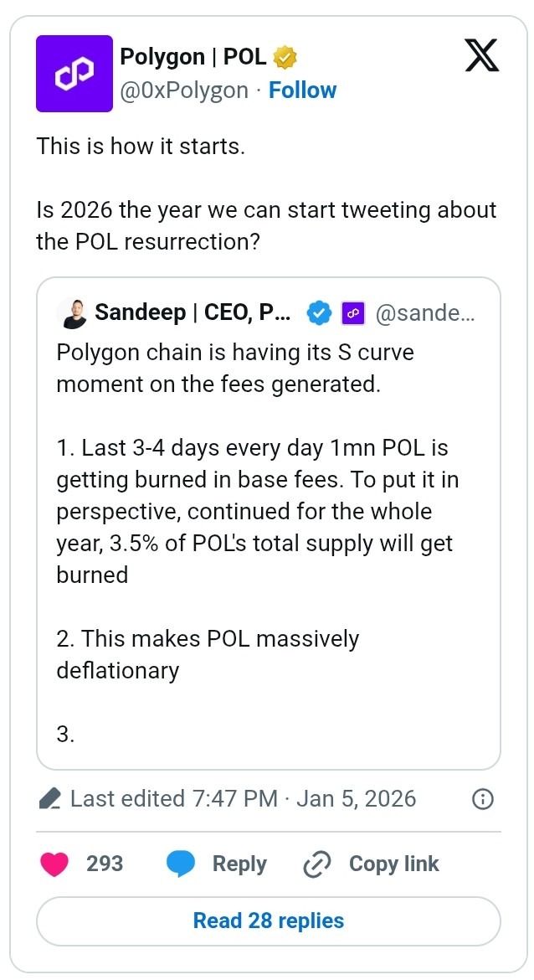534x980 pixels.
Task: Click the tweet info circle icon
Action: pos(482,799)
